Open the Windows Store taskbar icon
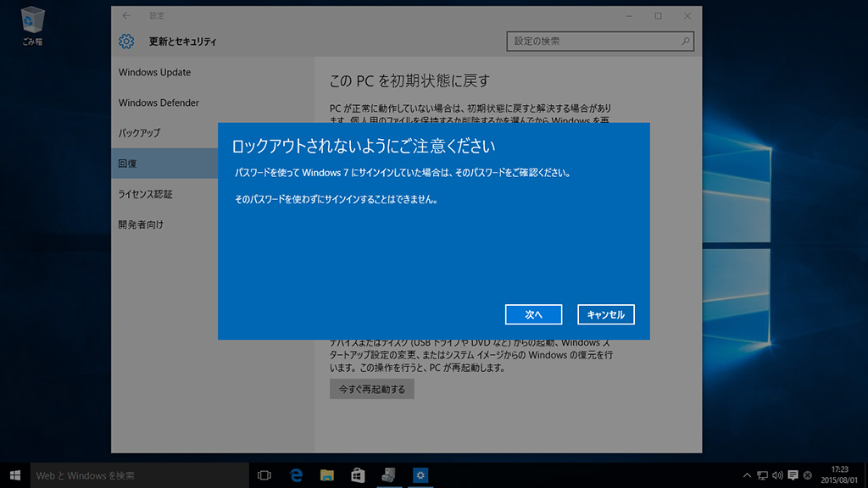The height and width of the screenshot is (488, 868). 358,475
